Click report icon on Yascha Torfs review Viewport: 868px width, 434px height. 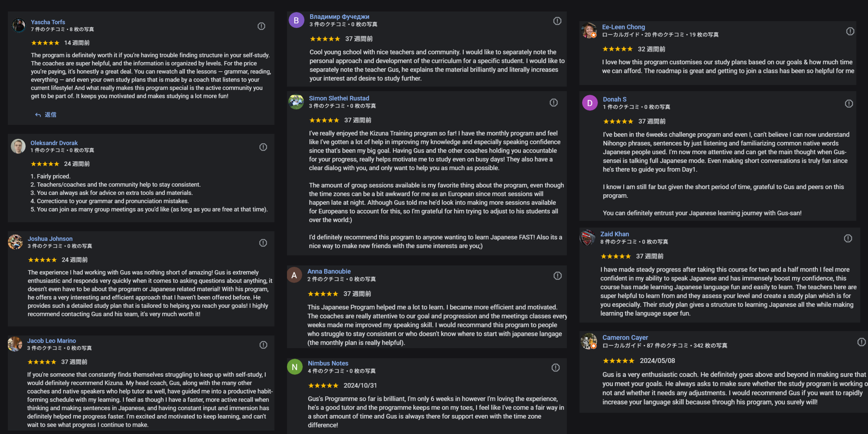[261, 26]
